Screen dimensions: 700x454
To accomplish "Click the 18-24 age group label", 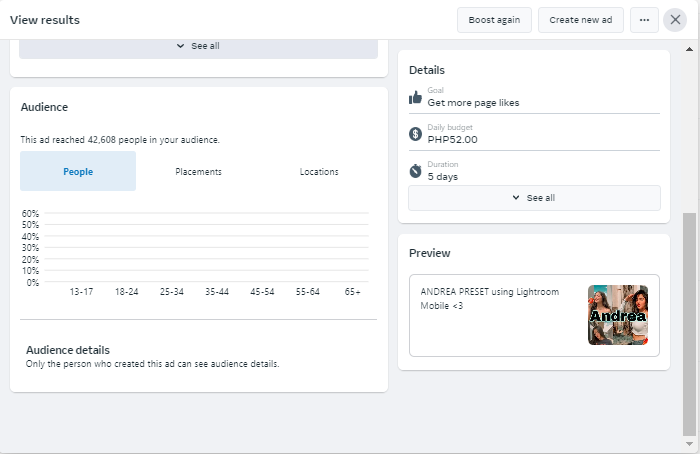I will tap(126, 292).
